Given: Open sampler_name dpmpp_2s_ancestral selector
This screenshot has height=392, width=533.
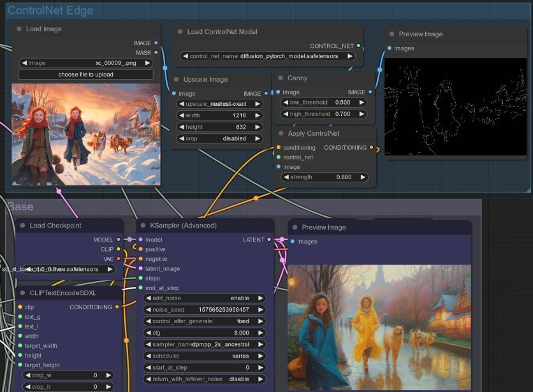Looking at the screenshot, I should (204, 344).
